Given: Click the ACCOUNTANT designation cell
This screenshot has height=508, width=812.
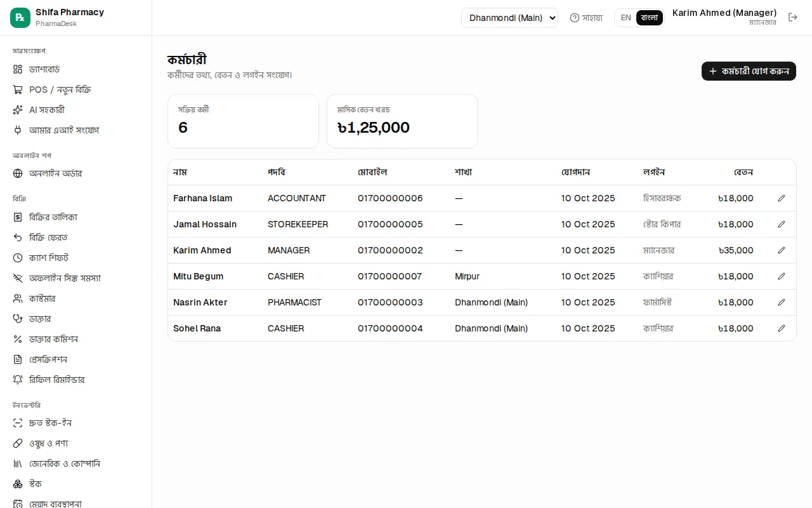Looking at the screenshot, I should coord(297,198).
